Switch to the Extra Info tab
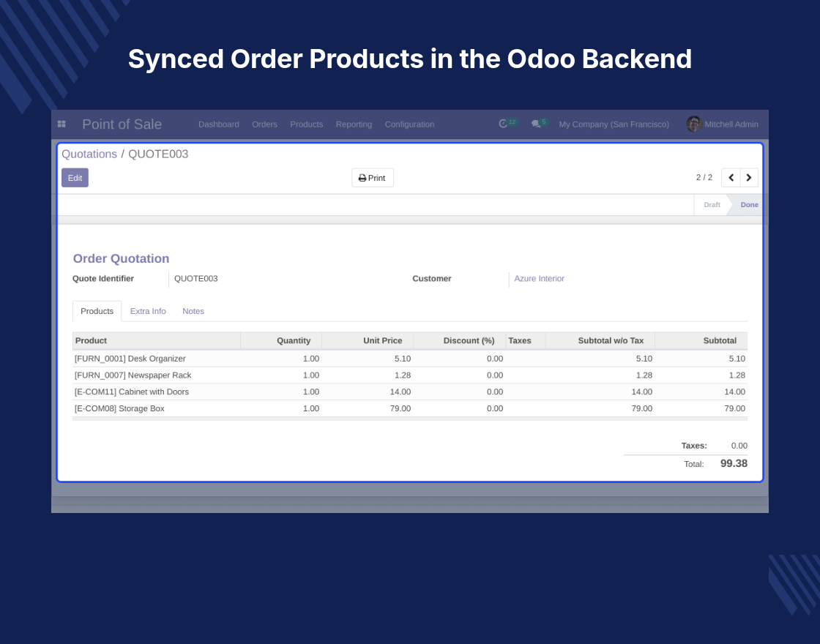The width and height of the screenshot is (820, 644). (x=148, y=311)
